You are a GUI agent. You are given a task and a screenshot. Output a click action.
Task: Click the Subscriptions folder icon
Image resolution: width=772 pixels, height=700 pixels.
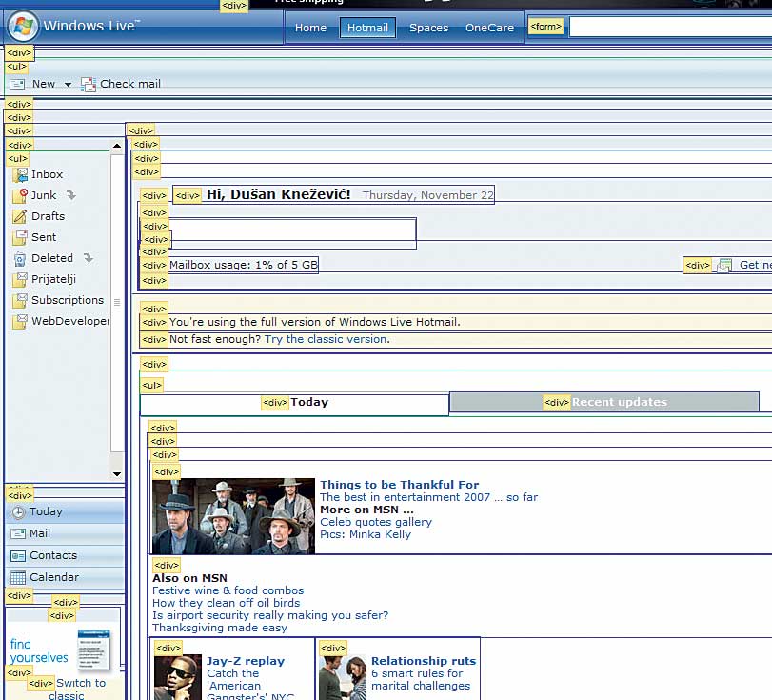(20, 301)
